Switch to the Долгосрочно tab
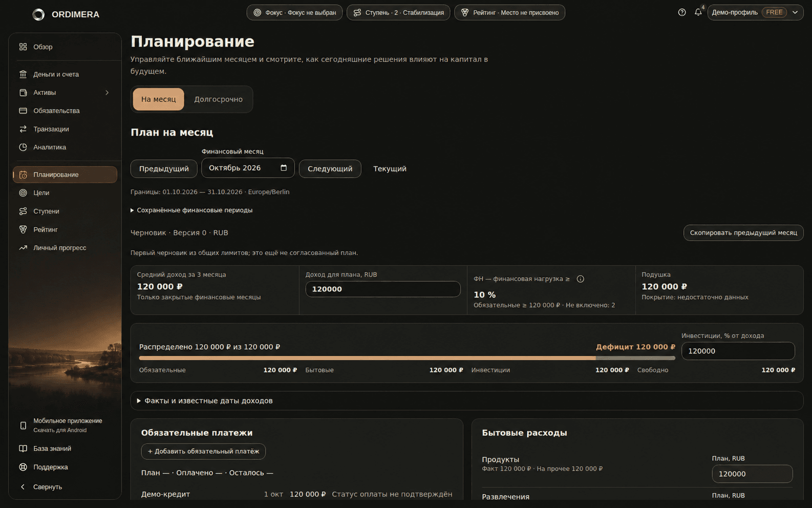The width and height of the screenshot is (812, 508). point(218,99)
